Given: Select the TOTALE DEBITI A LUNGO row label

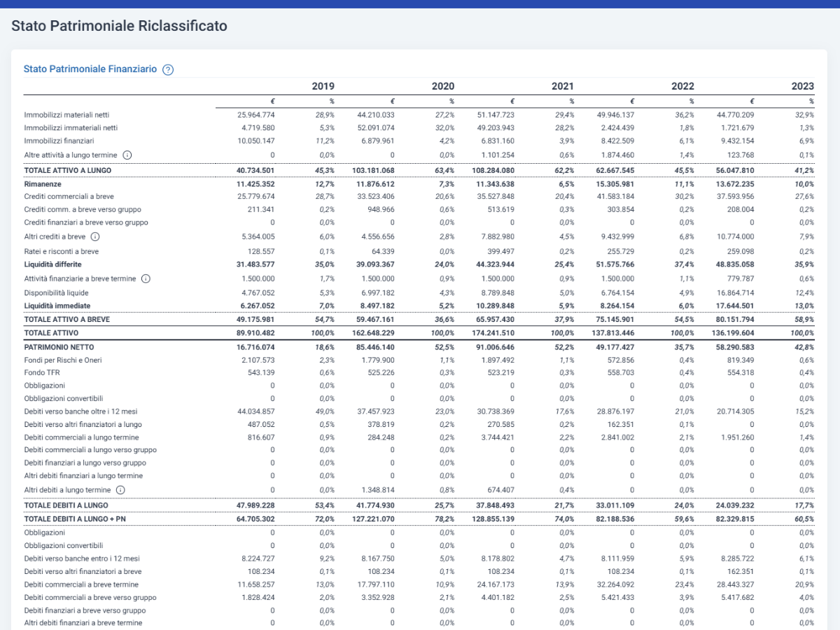Looking at the screenshot, I should coord(66,505).
